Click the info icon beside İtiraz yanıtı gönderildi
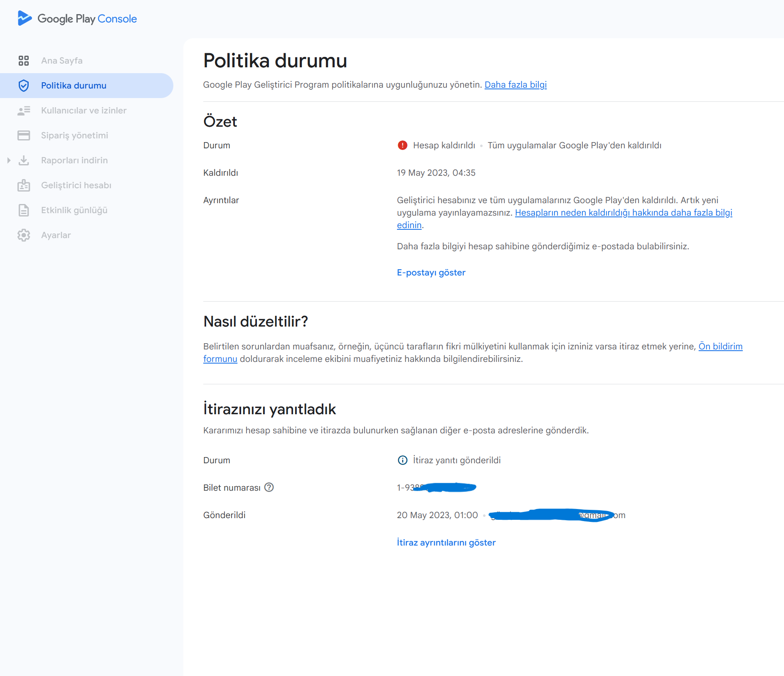Screen dimensions: 784x676 coord(402,460)
